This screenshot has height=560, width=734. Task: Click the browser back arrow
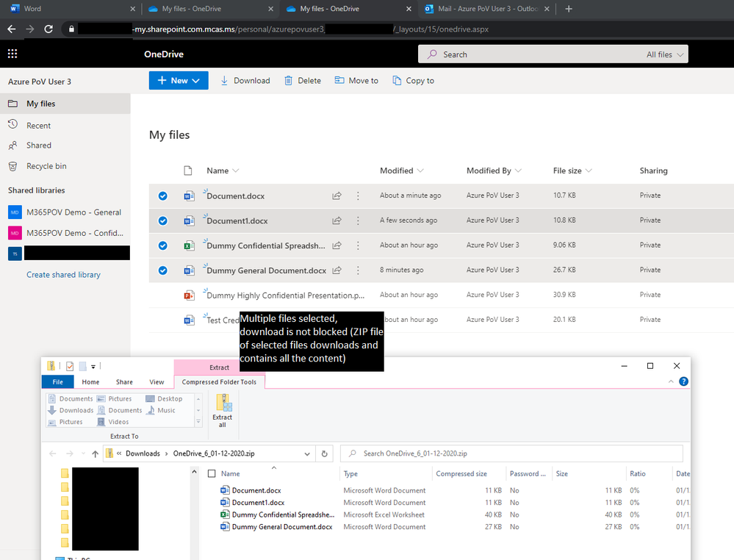[x=12, y=29]
